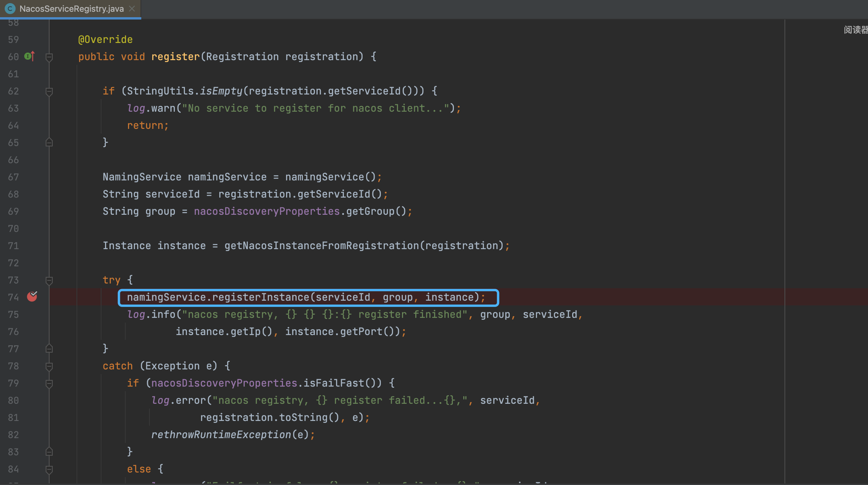The height and width of the screenshot is (485, 868).
Task: Click registerInstance on line 74
Action: [261, 297]
